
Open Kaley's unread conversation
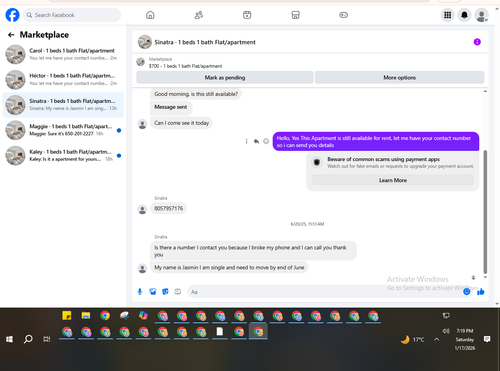[63, 155]
